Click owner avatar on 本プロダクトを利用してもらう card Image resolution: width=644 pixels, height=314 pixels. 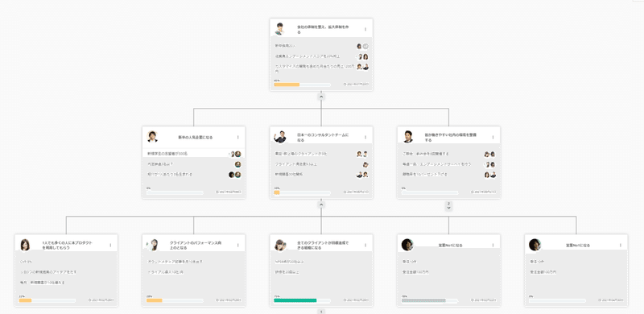[25, 245]
